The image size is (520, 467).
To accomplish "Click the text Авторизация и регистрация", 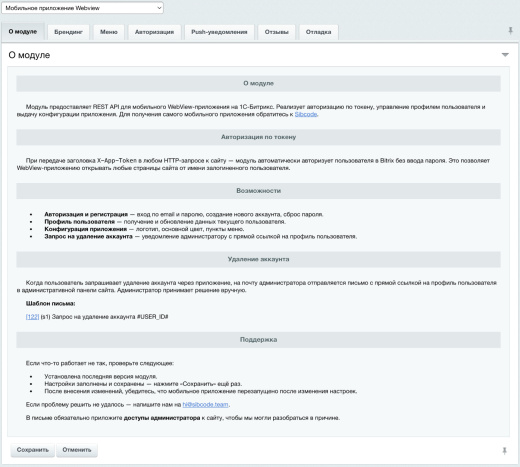I will point(86,214).
